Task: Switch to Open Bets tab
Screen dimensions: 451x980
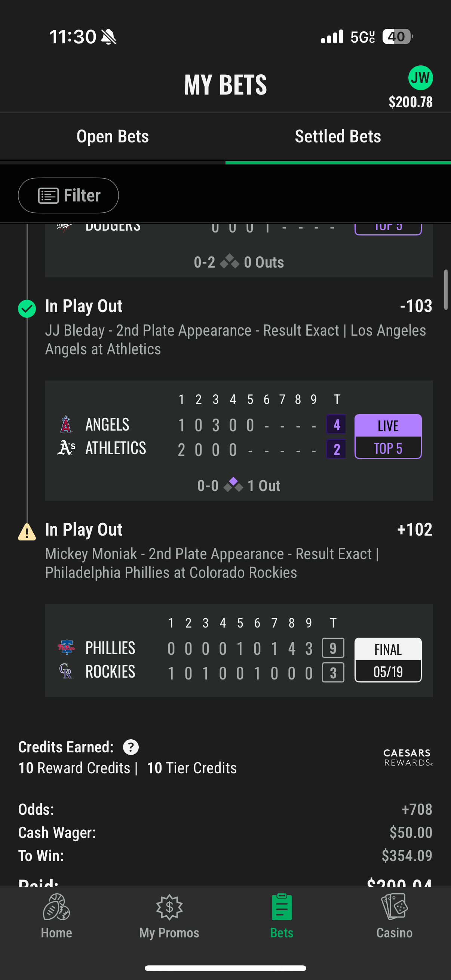Action: [113, 136]
